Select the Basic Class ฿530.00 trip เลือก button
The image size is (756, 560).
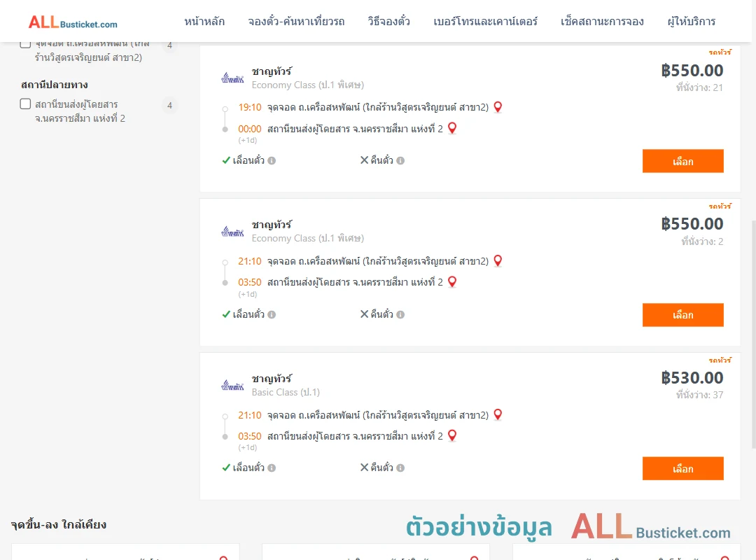682,468
